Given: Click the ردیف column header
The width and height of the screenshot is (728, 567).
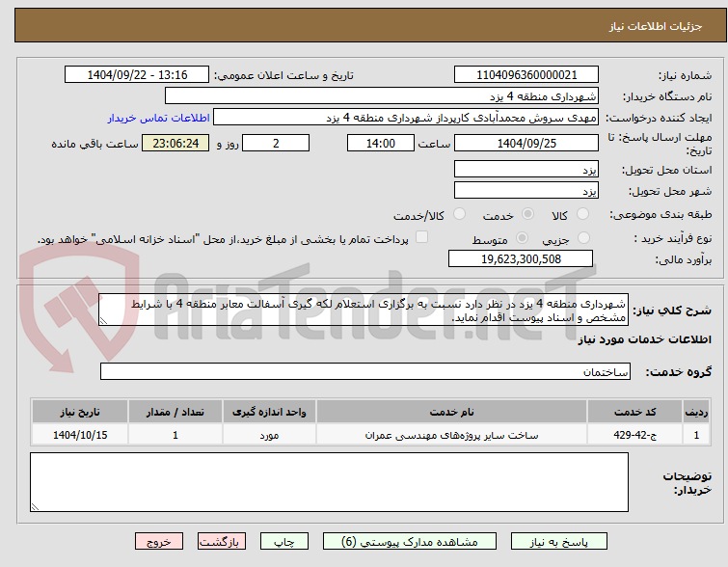Looking at the screenshot, I should pos(696,412).
